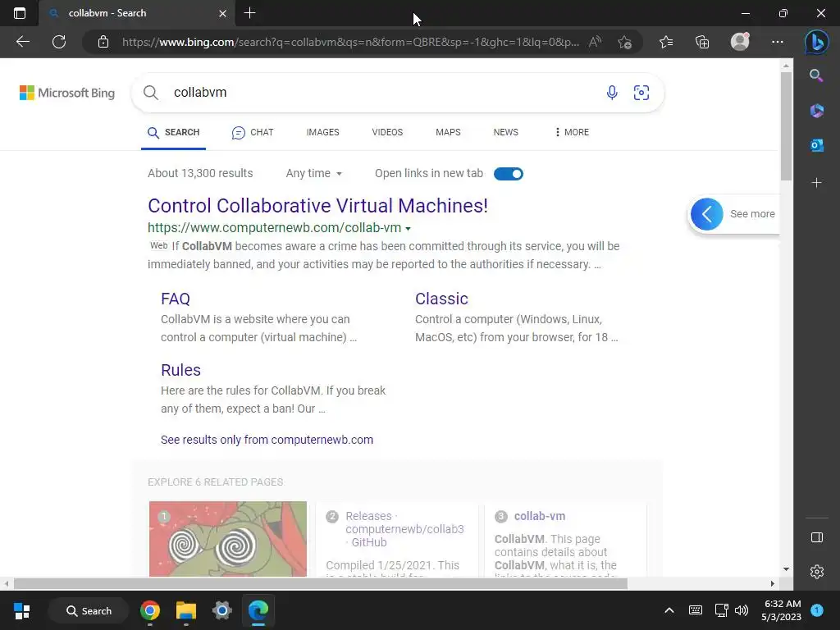
Task: Open the Favorites list
Action: click(x=666, y=42)
